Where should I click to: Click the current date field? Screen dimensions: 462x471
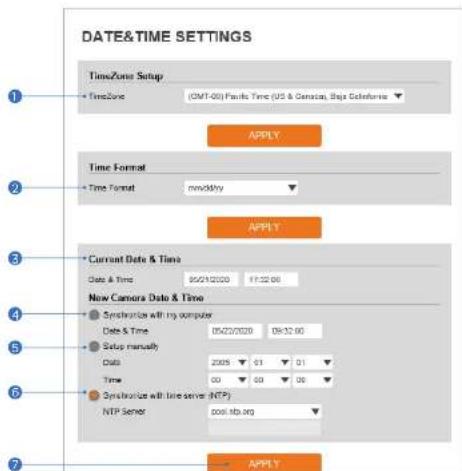click(x=211, y=279)
